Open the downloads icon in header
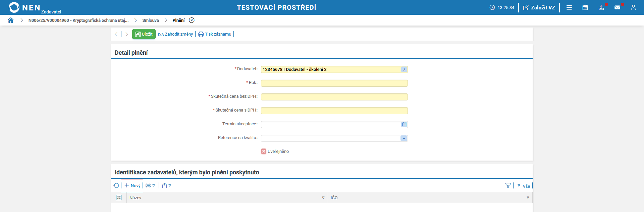 [601, 7]
